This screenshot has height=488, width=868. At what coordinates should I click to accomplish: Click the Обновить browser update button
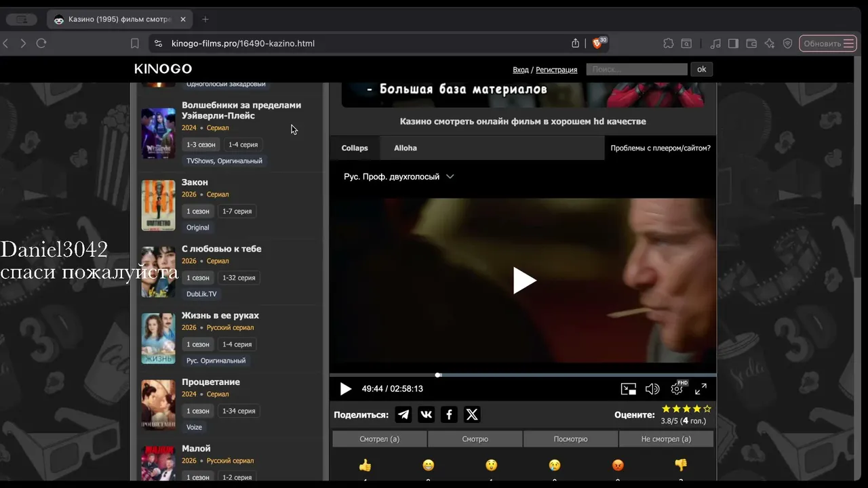click(827, 43)
